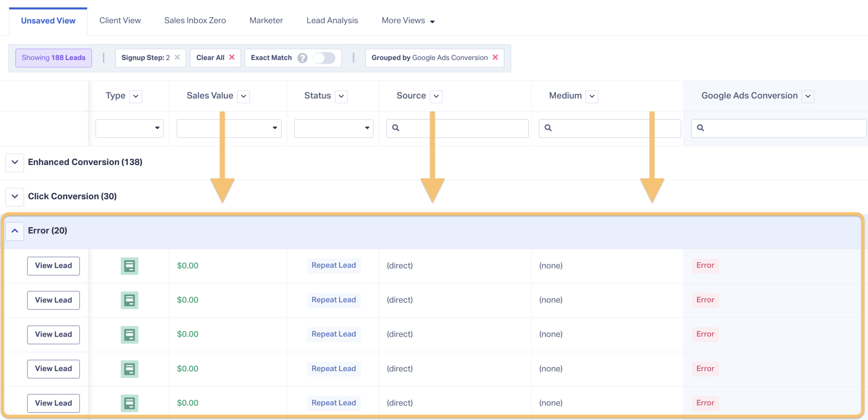Click the Showing 188 Leads badge

(x=54, y=58)
